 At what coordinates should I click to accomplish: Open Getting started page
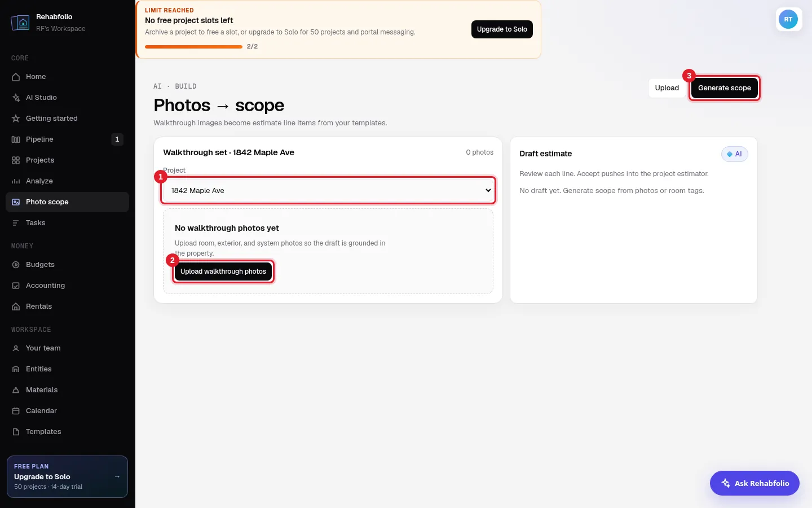(67, 119)
